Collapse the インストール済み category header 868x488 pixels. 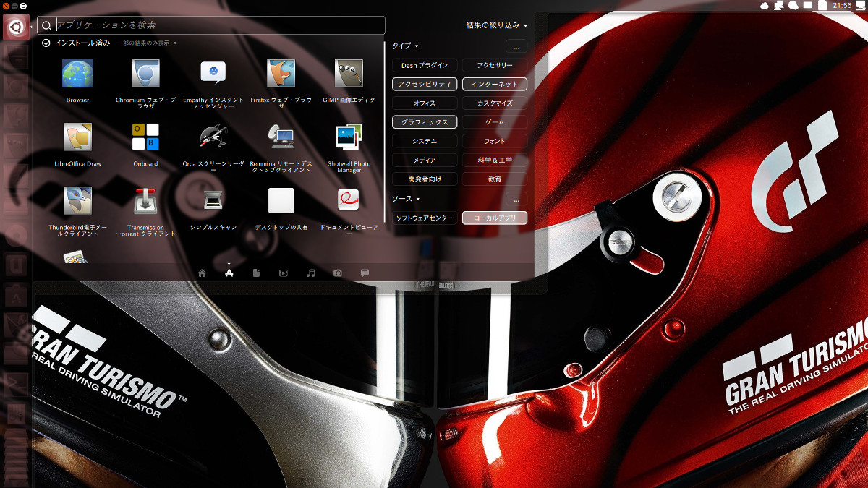click(76, 43)
